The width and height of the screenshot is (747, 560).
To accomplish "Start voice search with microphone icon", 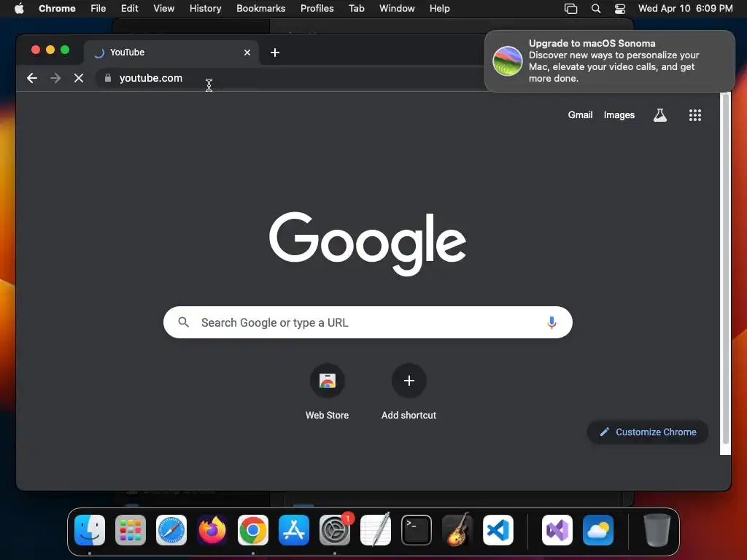I will coord(551,322).
